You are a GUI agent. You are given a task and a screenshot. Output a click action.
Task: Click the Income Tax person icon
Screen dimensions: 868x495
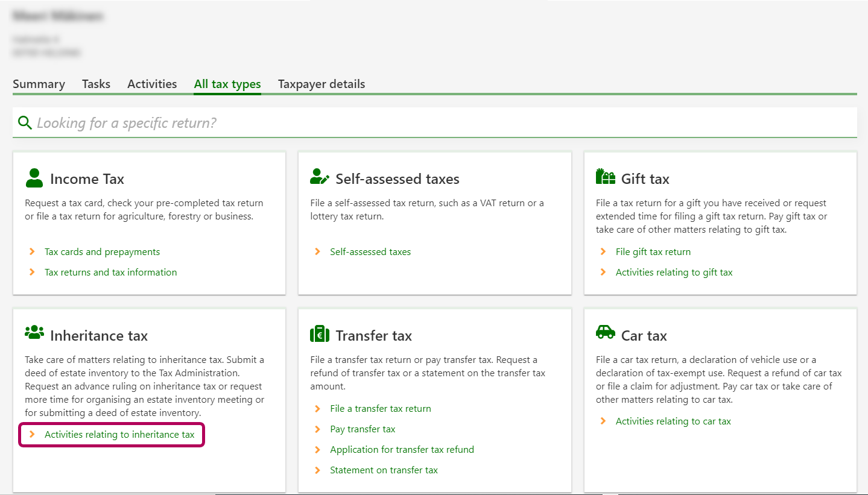point(34,178)
